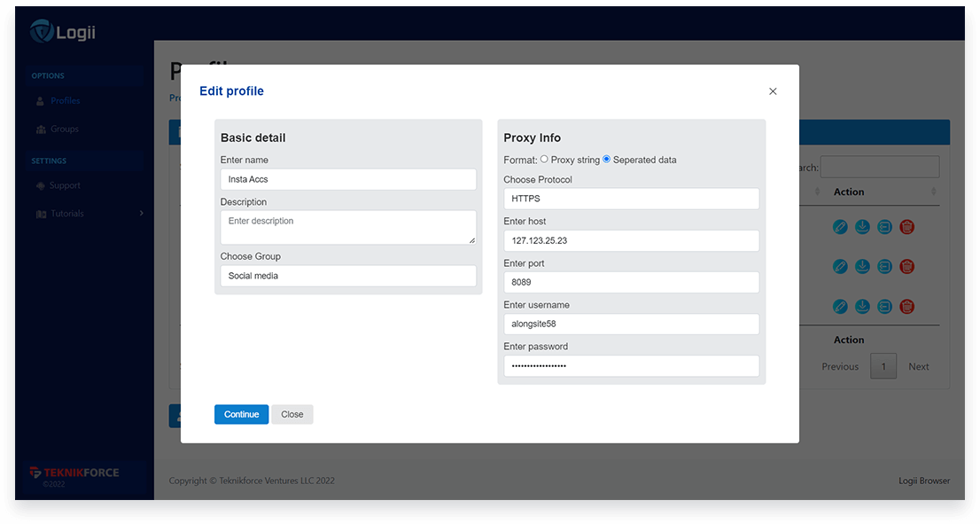Open the Choose Group dropdown showing Social media
Viewport: 980px width, 524px height.
347,276
